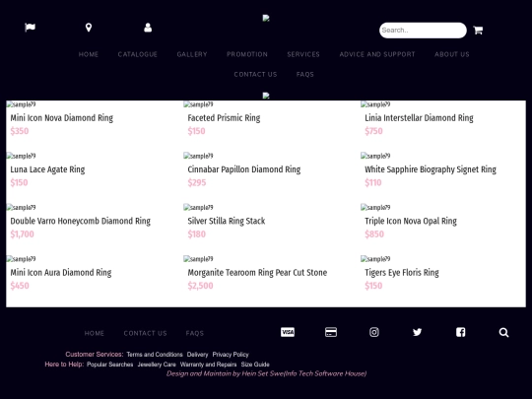Open the Size Guide link

coord(255,365)
